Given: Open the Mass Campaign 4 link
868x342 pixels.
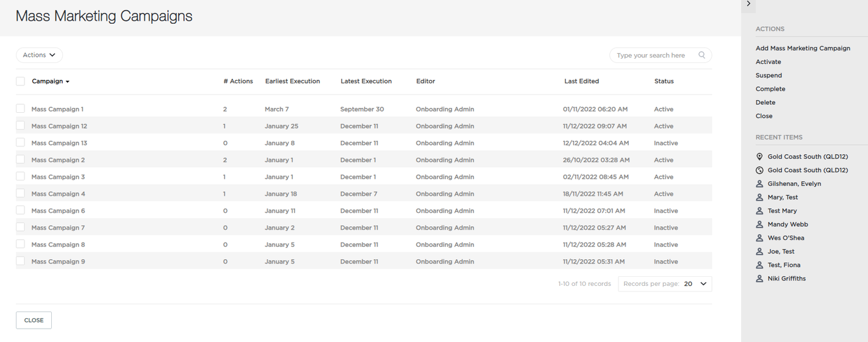Looking at the screenshot, I should 59,194.
